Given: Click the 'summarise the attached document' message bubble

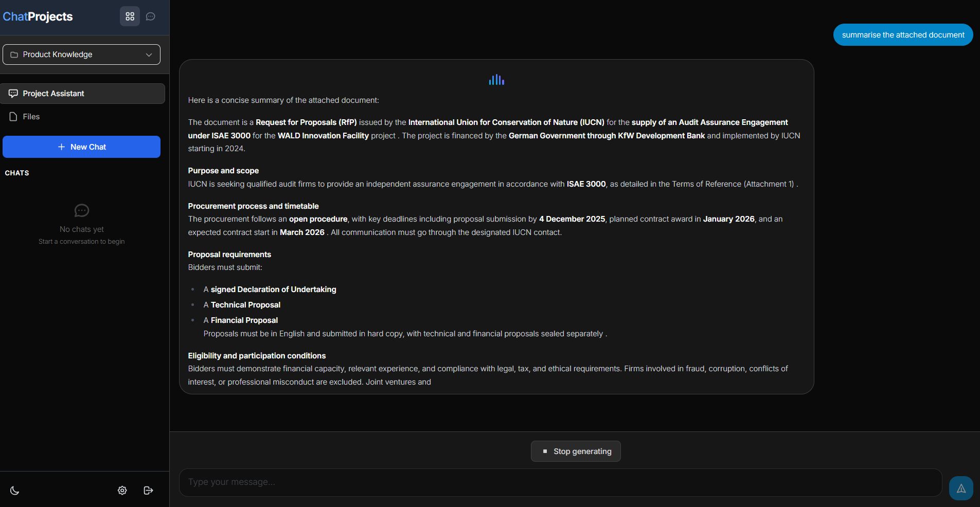Looking at the screenshot, I should coord(903,35).
